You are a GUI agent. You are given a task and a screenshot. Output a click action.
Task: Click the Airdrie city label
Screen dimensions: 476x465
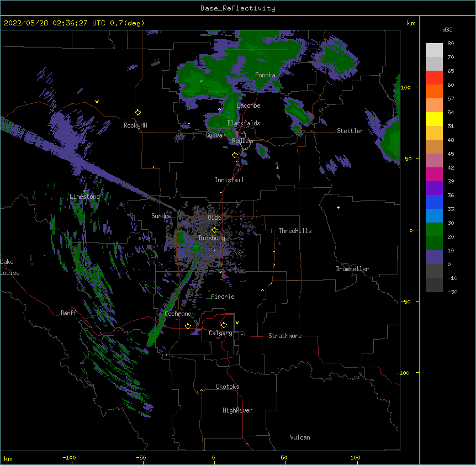coord(223,297)
